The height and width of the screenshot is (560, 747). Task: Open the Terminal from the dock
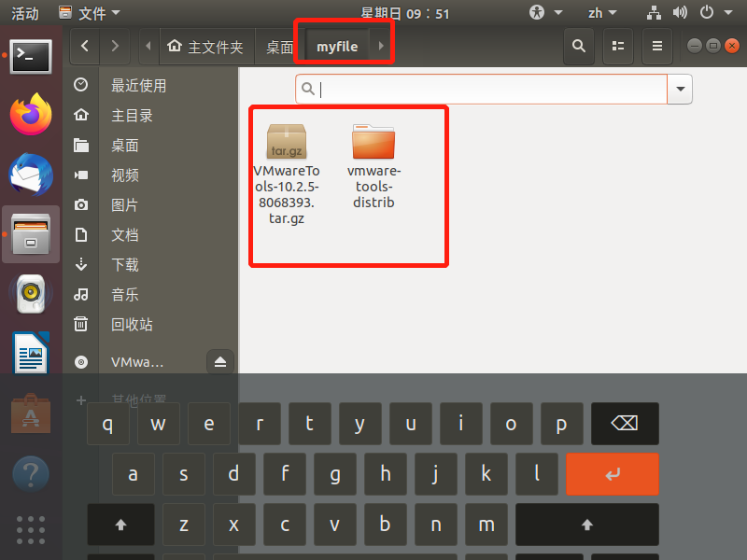31,57
